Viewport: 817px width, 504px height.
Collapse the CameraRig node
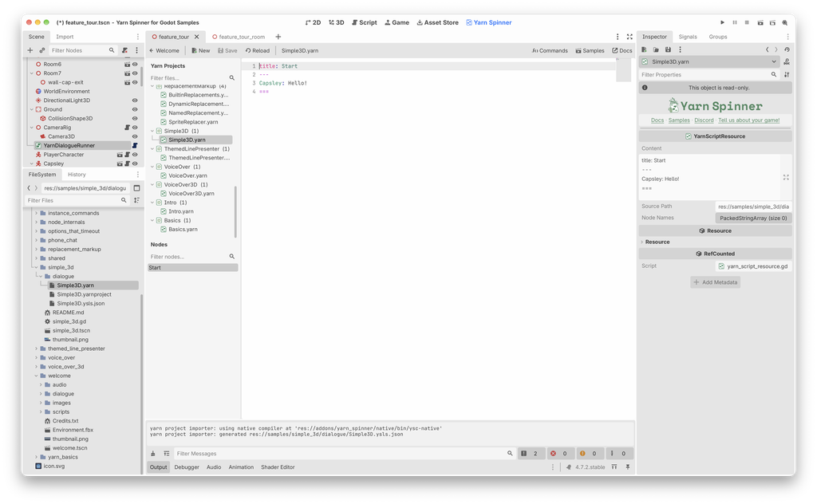(x=32, y=127)
